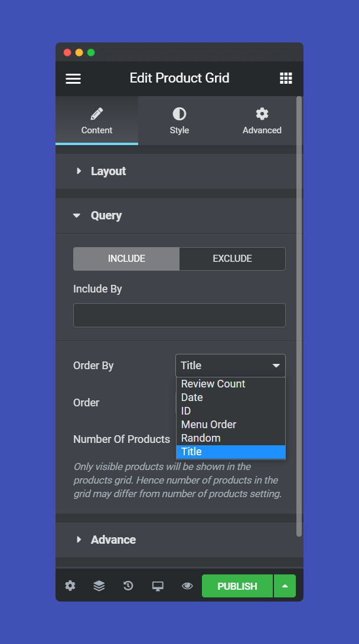Switch to Responsive Mode monitor icon

point(157,586)
